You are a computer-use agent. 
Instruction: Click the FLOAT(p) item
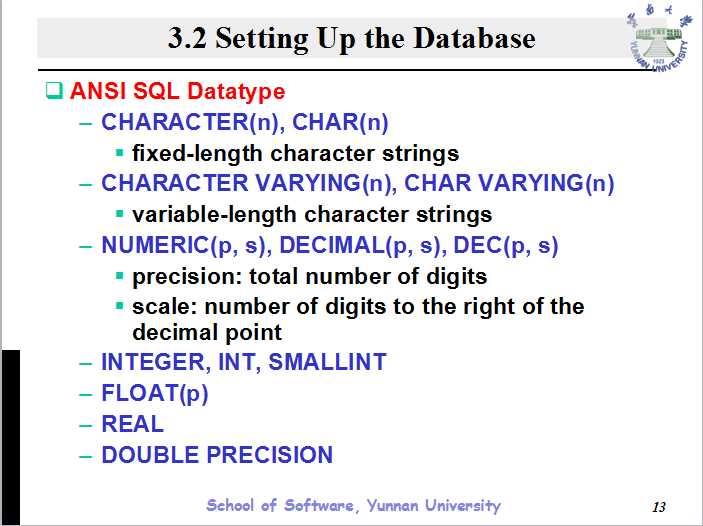pyautogui.click(x=154, y=393)
